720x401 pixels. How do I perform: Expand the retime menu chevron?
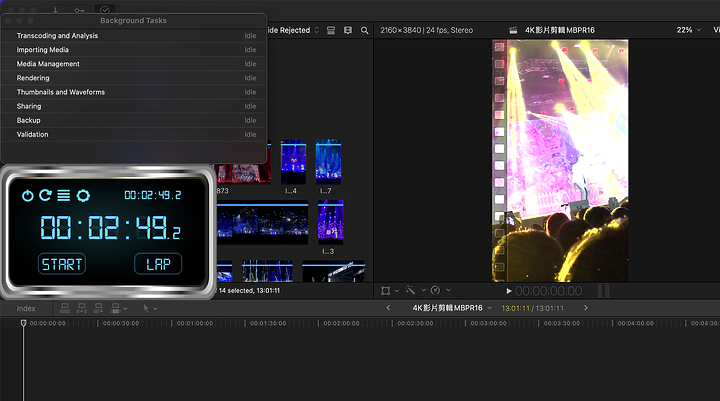tap(449, 290)
